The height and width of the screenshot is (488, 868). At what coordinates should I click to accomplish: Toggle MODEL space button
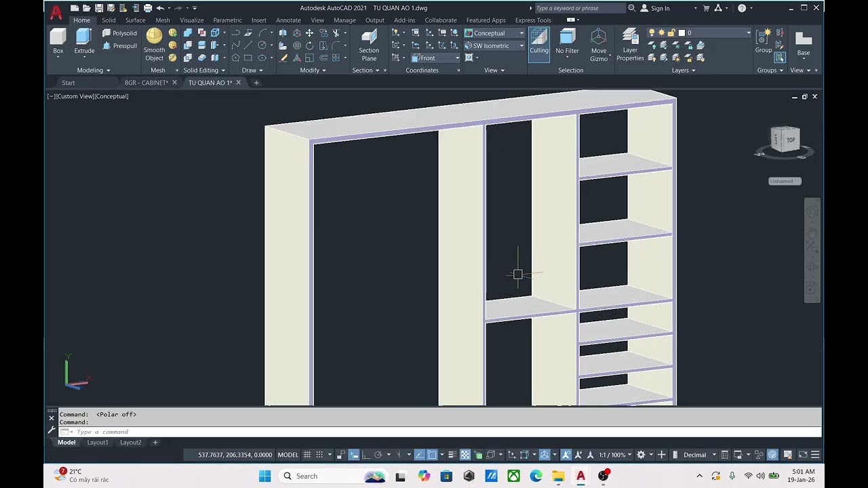click(288, 455)
